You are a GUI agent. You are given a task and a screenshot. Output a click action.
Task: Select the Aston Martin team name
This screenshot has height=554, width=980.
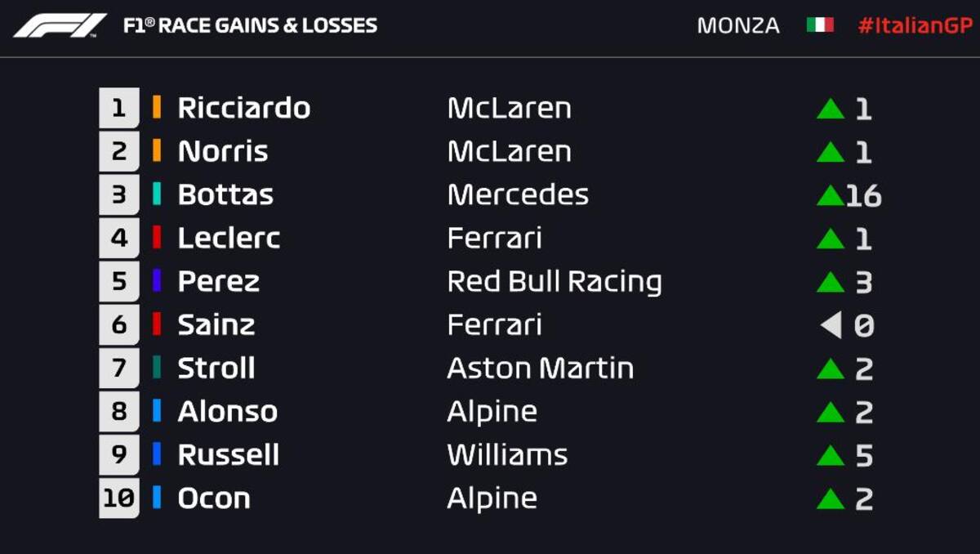click(x=541, y=368)
